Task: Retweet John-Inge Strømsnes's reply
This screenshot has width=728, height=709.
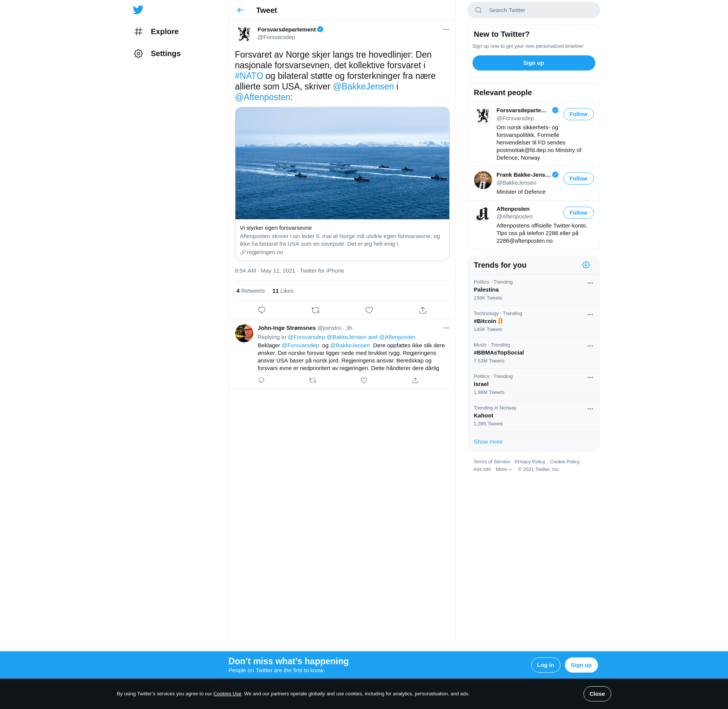Action: click(x=312, y=380)
